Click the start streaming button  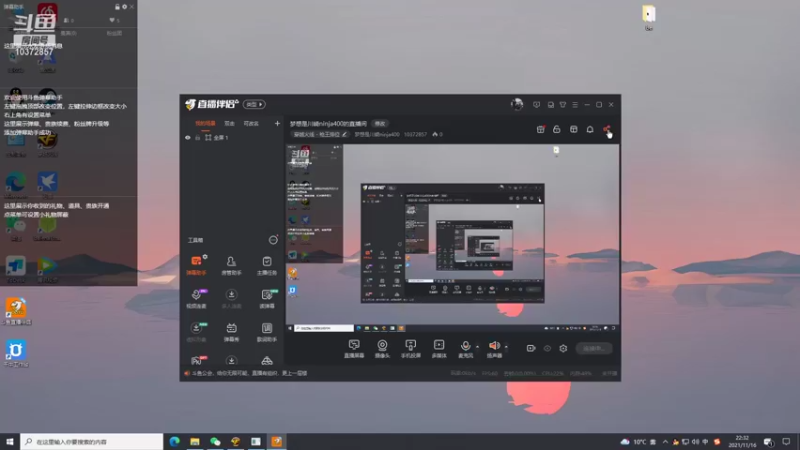[x=594, y=348]
